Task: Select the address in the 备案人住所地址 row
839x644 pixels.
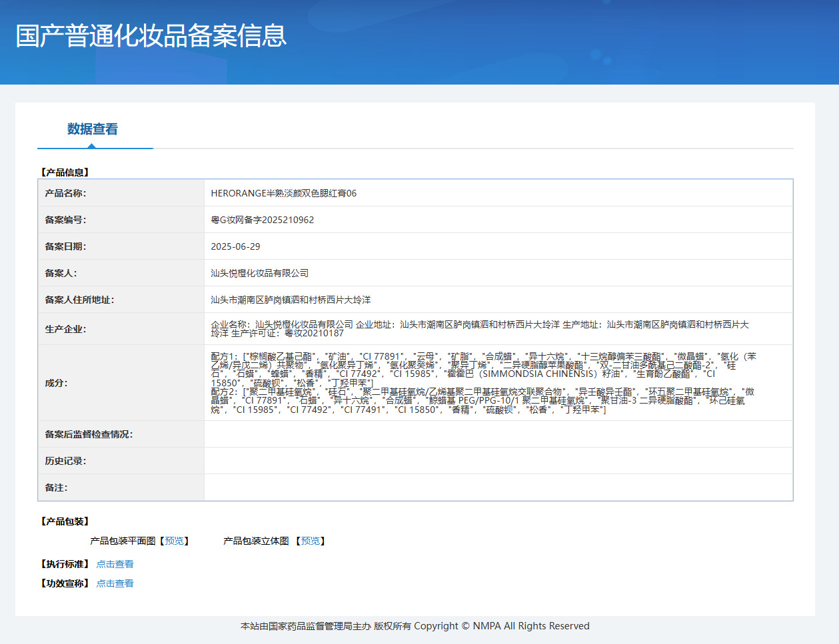Action: [x=291, y=300]
